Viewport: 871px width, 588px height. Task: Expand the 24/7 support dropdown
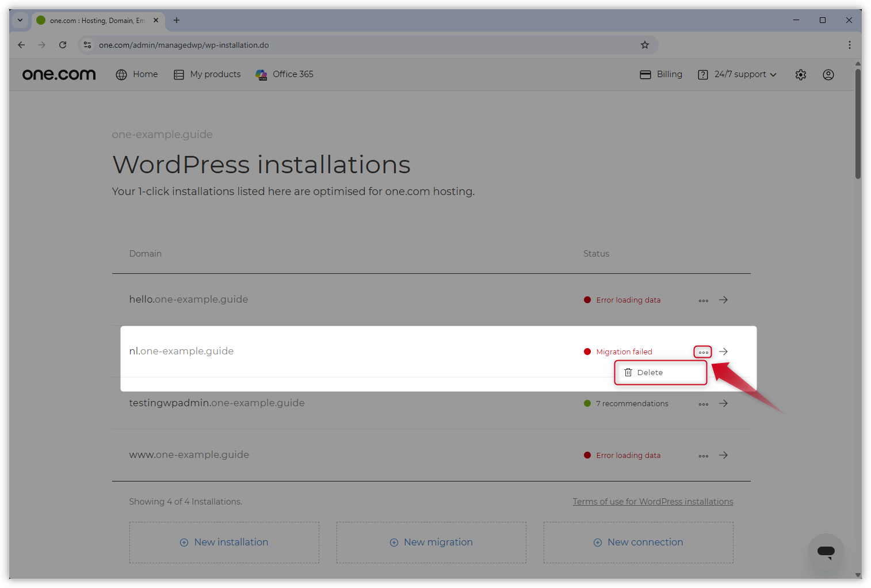tap(737, 74)
